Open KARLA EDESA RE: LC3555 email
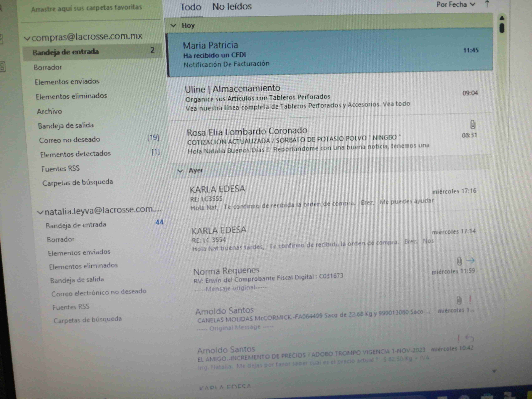The image size is (532, 399). 332,198
